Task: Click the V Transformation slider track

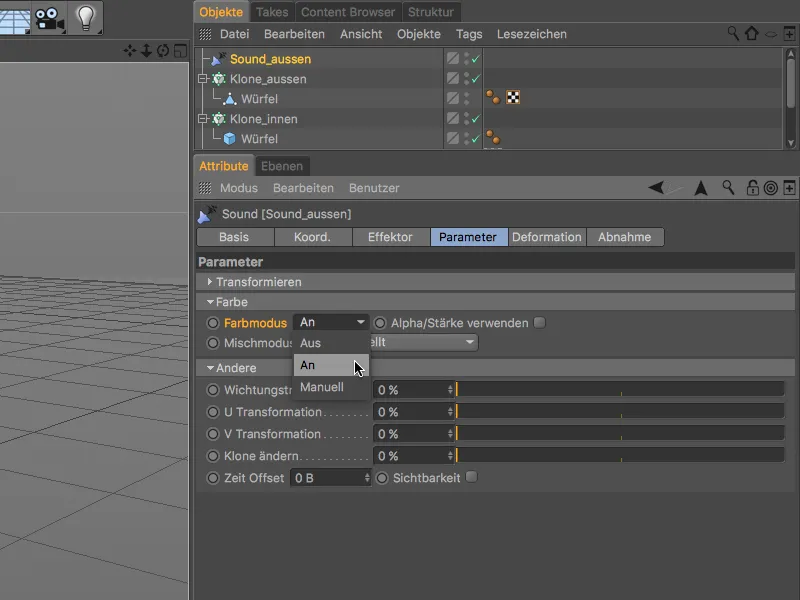Action: (x=620, y=433)
